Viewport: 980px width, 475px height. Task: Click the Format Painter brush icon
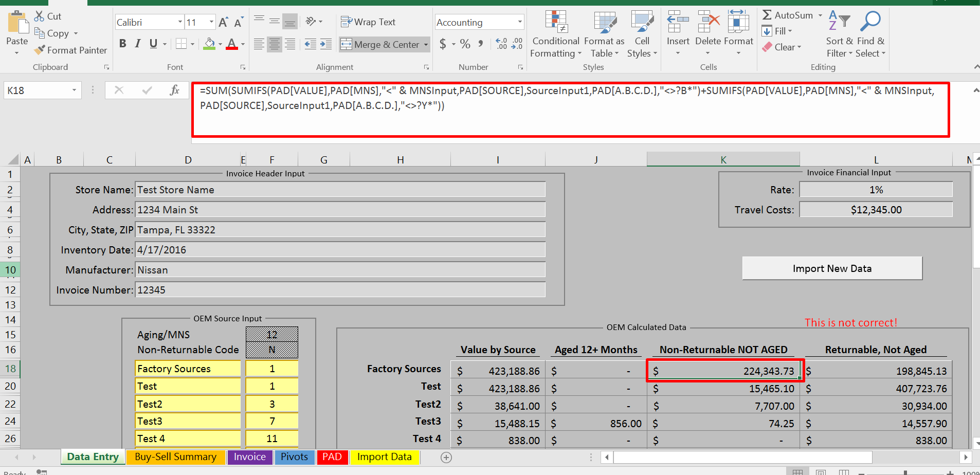(x=40, y=50)
